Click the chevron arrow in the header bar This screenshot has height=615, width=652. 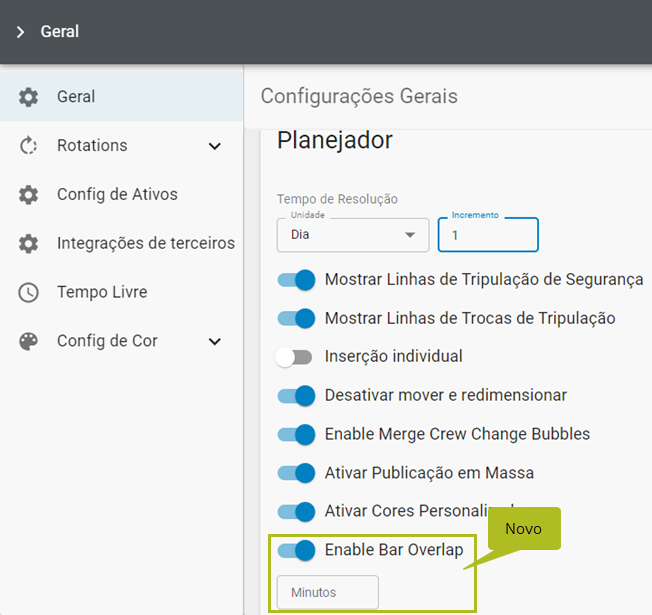pyautogui.click(x=20, y=32)
